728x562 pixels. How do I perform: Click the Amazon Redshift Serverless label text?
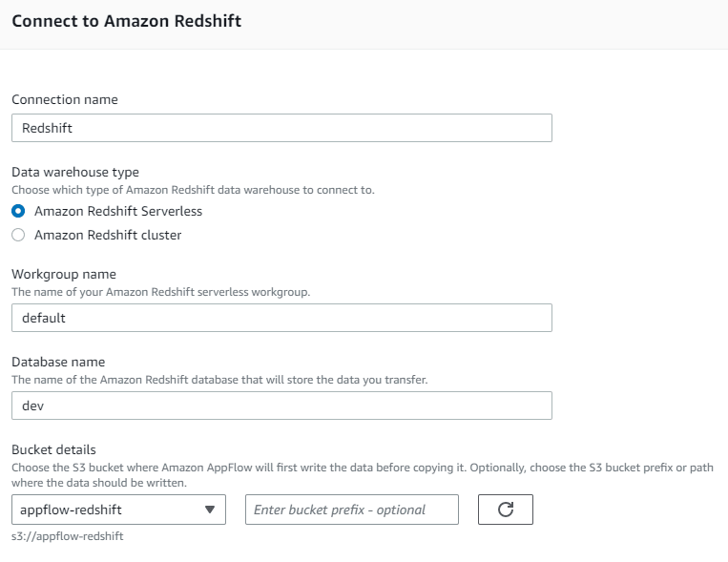coord(118,211)
